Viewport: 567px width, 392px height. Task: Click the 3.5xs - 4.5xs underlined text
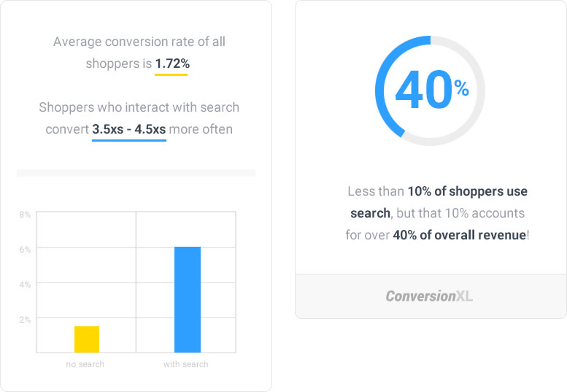pyautogui.click(x=129, y=129)
